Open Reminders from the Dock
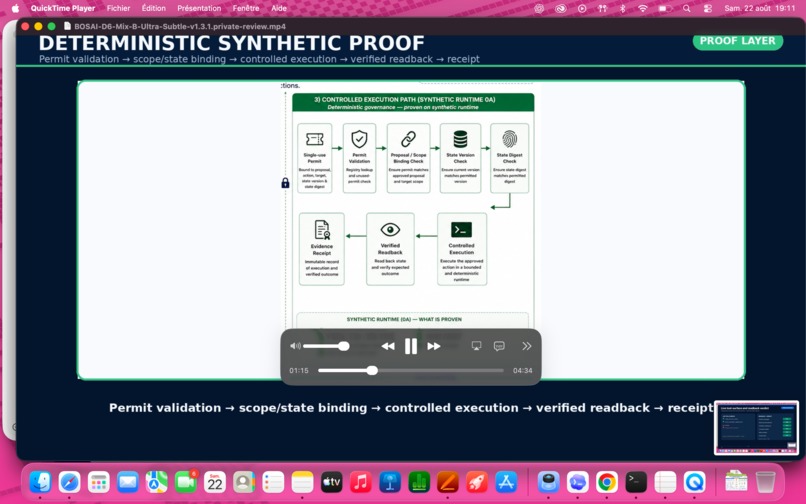Image resolution: width=806 pixels, height=504 pixels. click(x=273, y=482)
